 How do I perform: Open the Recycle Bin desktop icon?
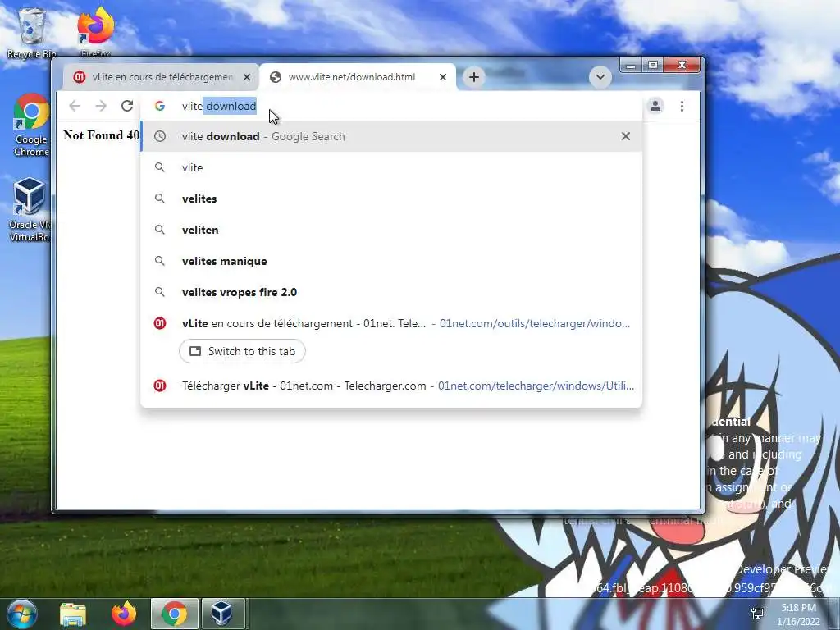tap(32, 33)
